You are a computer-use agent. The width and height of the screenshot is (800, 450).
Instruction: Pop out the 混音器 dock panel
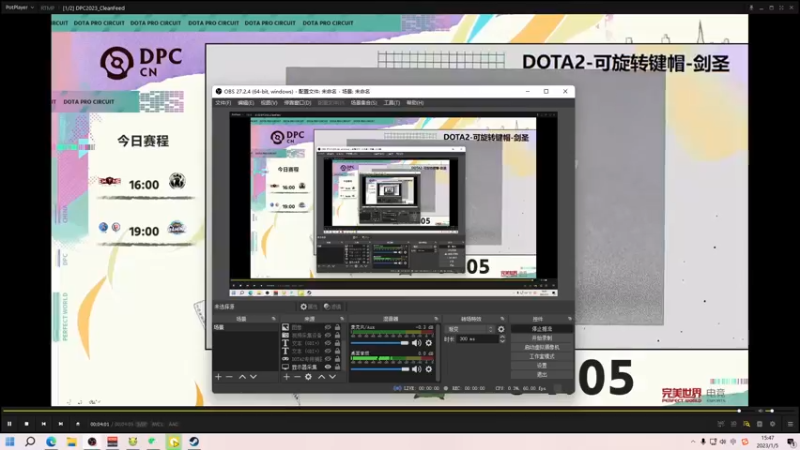click(436, 319)
